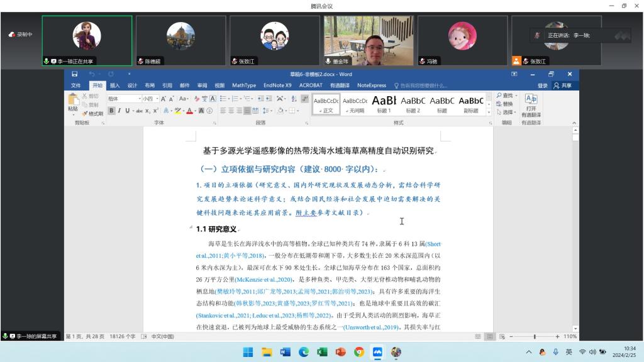Expand the Select (选择) dropdown in editing group

pos(506,112)
